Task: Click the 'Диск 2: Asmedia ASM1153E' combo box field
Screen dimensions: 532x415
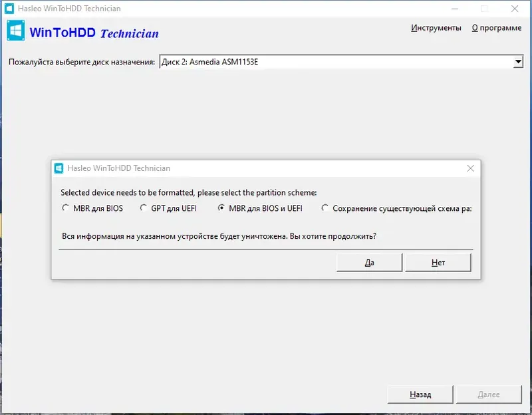Action: (341, 62)
